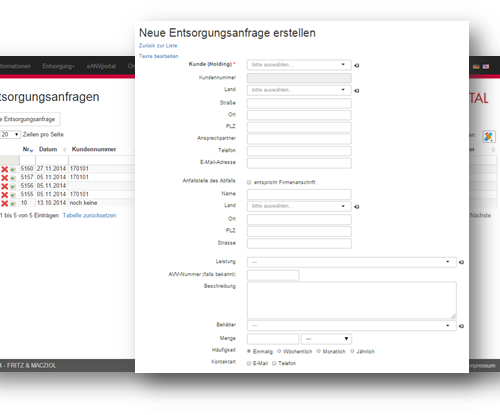
Task: Delete entry 5160 with its red X
Action: point(5,169)
